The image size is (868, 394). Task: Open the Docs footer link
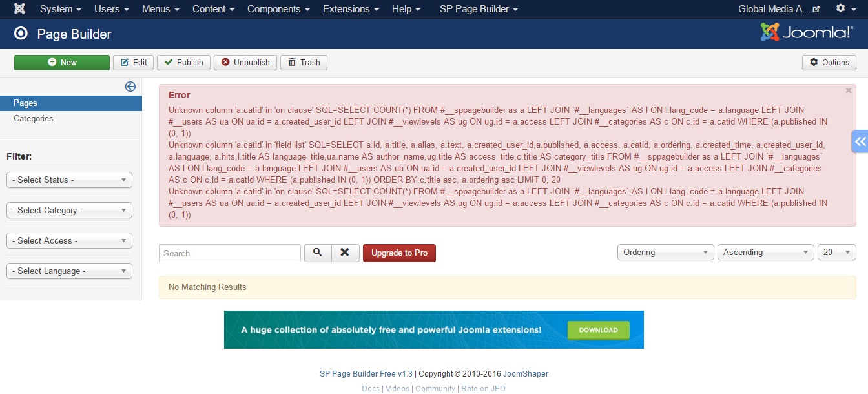tap(371, 389)
